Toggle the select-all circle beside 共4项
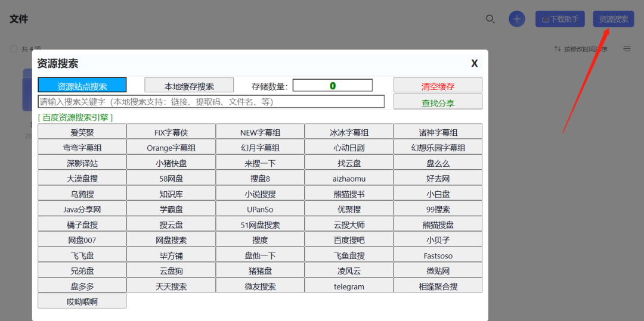Image resolution: width=644 pixels, height=321 pixels. (x=14, y=49)
